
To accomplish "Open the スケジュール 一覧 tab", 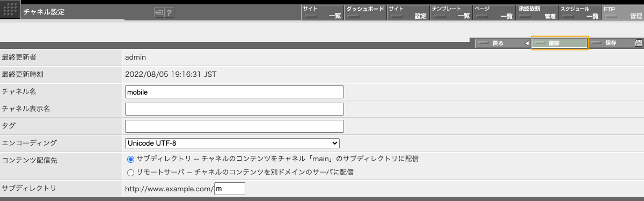I will click(x=580, y=12).
